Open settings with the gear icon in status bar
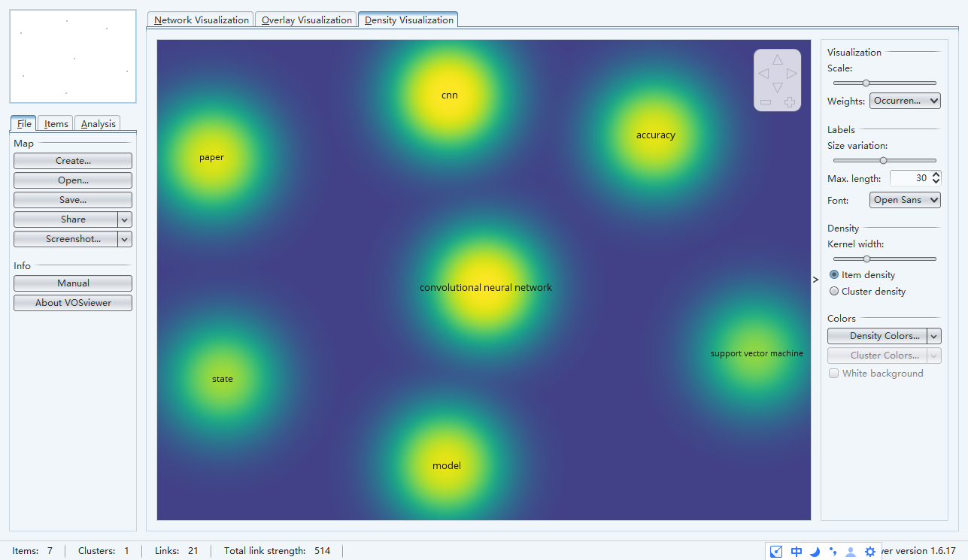This screenshot has height=560, width=968. pyautogui.click(x=869, y=551)
